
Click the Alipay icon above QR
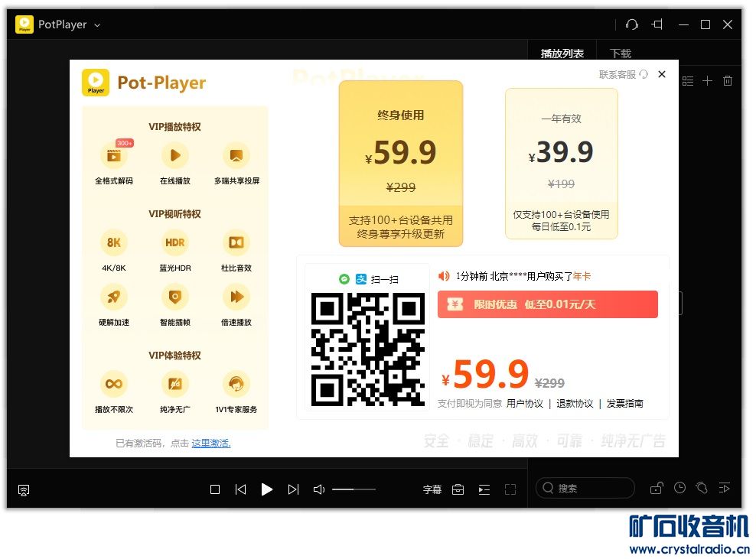pyautogui.click(x=361, y=279)
